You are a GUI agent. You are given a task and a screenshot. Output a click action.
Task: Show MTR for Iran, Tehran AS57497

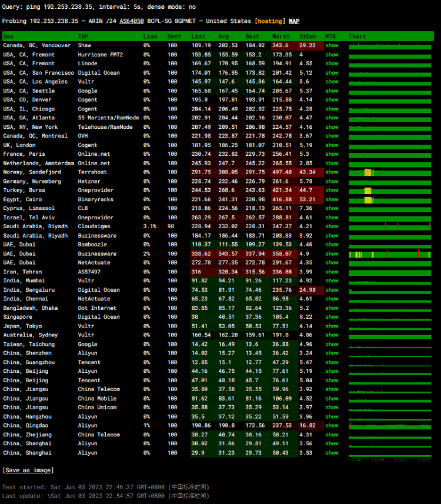332,272
